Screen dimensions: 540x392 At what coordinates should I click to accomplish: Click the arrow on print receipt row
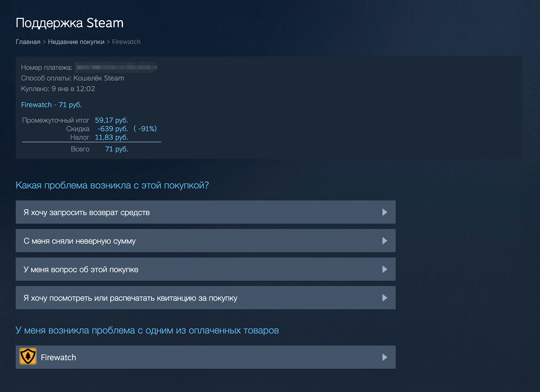[x=385, y=298]
